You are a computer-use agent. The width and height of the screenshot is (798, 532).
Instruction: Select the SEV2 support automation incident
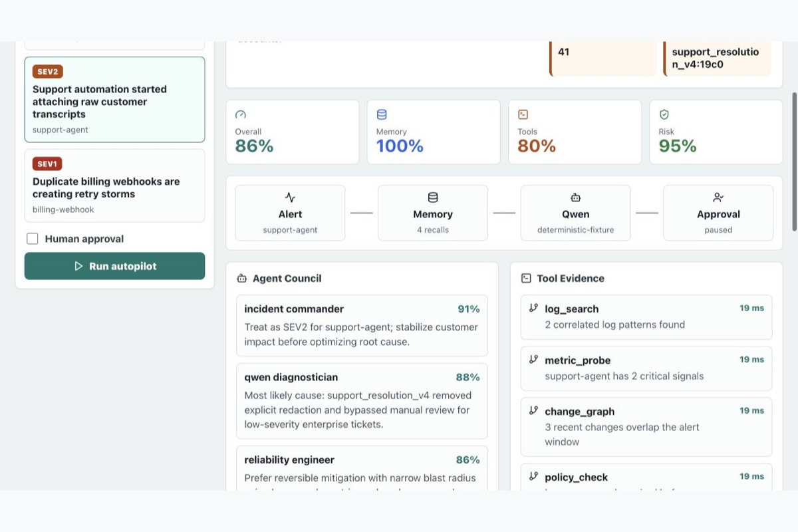click(x=115, y=100)
